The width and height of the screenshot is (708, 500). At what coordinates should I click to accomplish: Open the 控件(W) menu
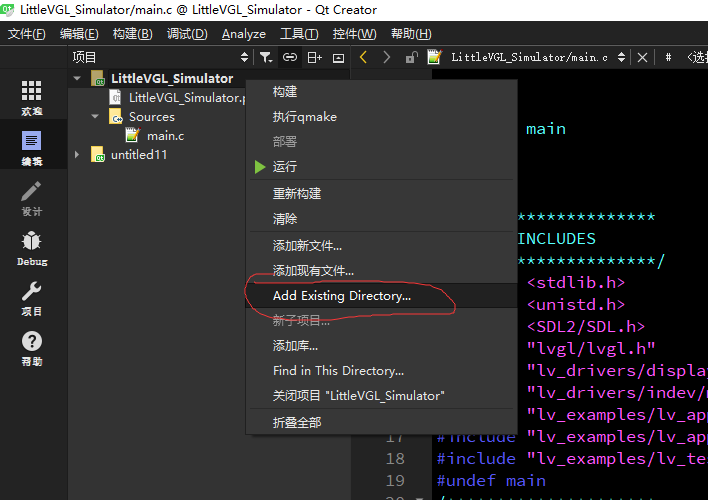354,34
